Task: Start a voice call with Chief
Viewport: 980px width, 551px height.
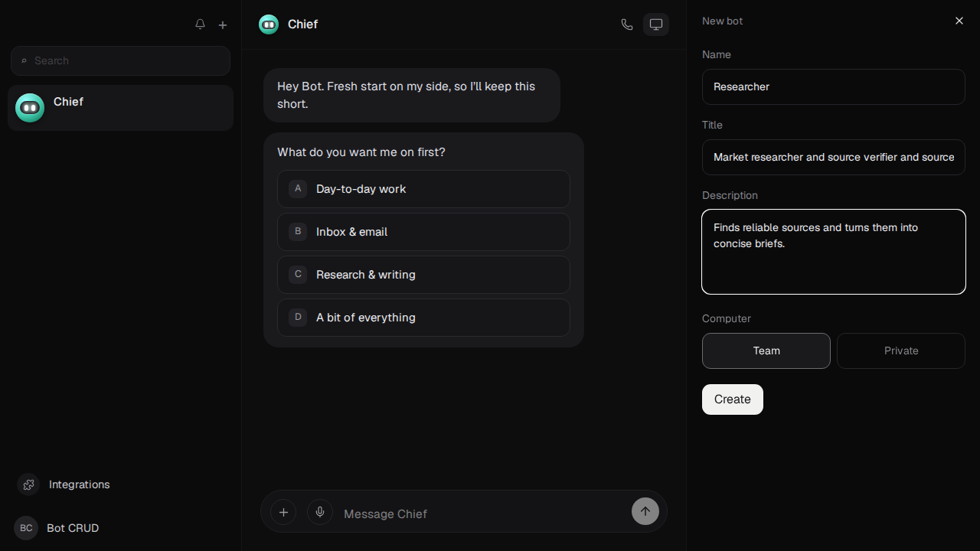Action: [627, 24]
